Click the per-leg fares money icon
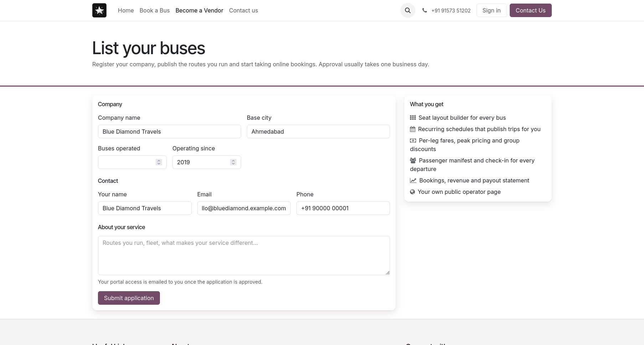This screenshot has width=644, height=345. [x=413, y=140]
